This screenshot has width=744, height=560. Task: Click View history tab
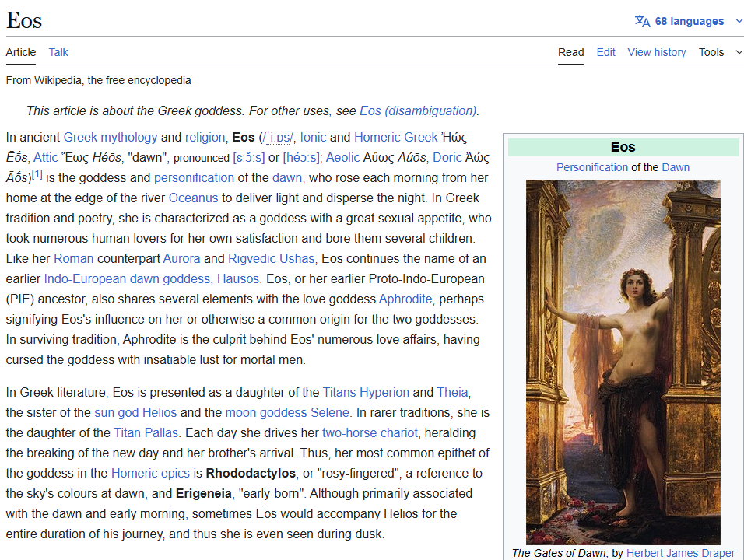click(656, 52)
